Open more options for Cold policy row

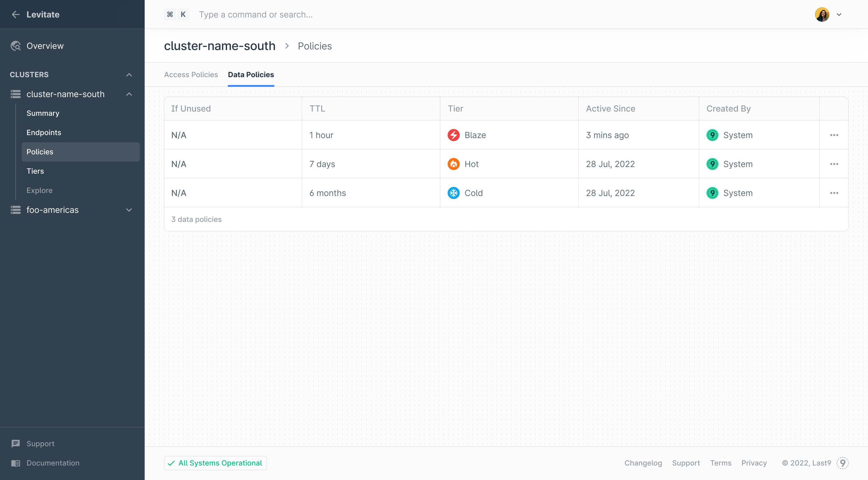834,193
